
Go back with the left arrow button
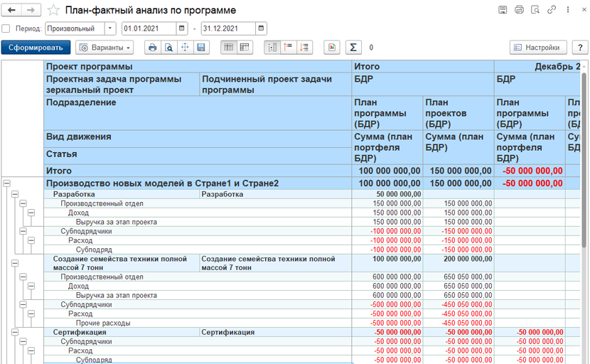[x=11, y=10]
